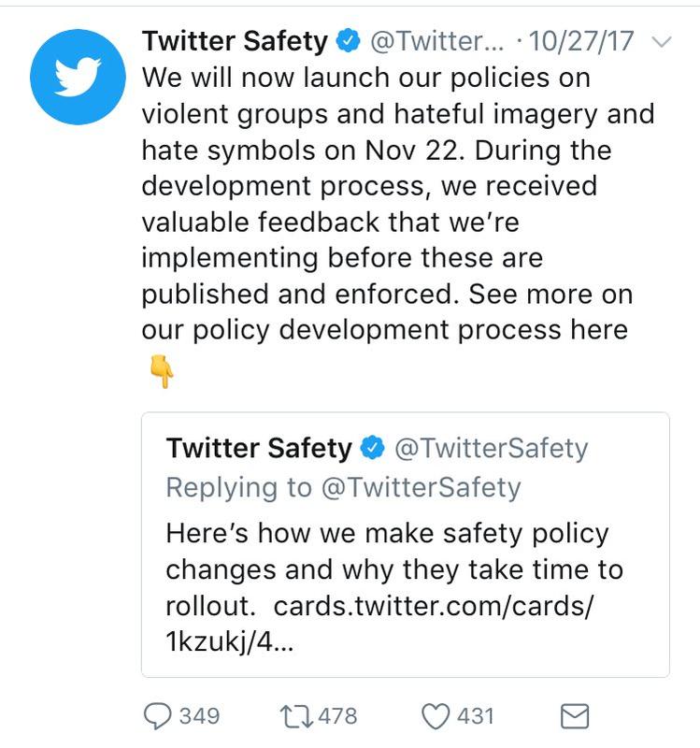Retweet this post using the arrows icon
700x748 pixels.
point(296,717)
